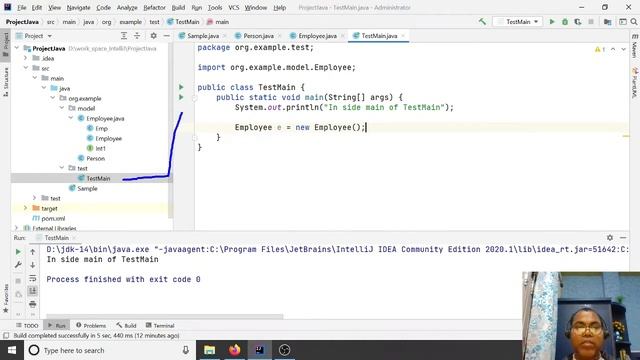Close the TestMain.java tab
Image resolution: width=640 pixels, height=360 pixels.
(x=403, y=36)
